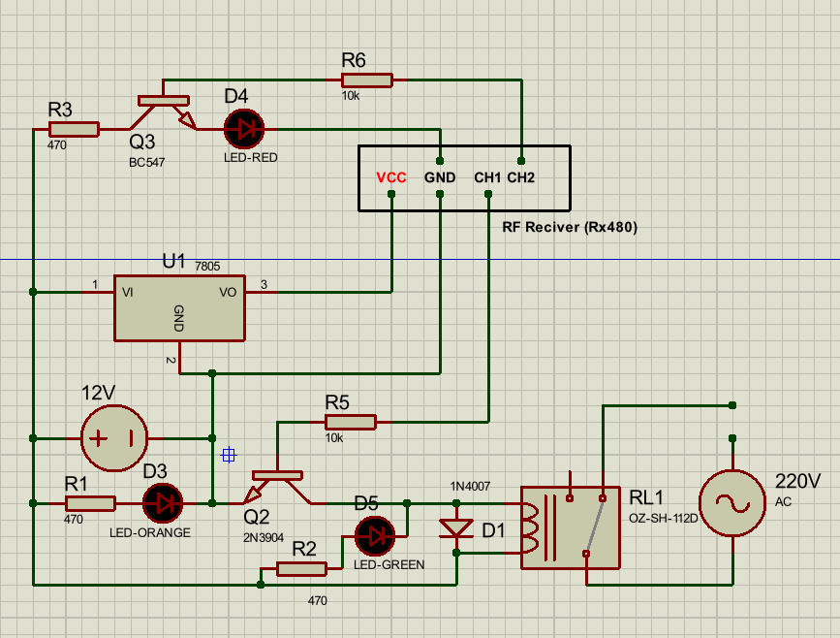The image size is (840, 638).
Task: Click the CH2 pin label on receiver
Action: pos(520,178)
